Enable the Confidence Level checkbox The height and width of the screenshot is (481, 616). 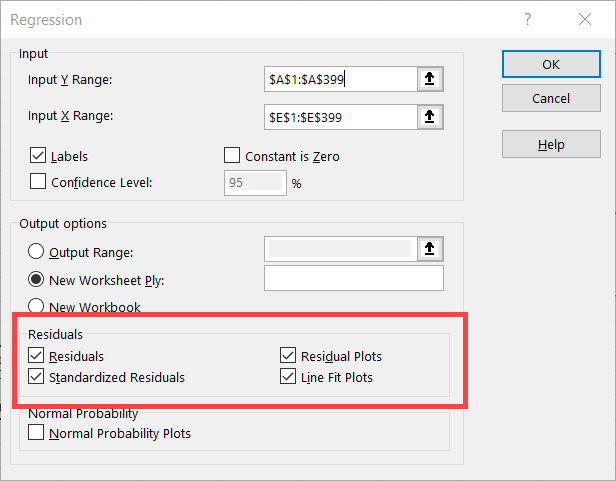pos(38,182)
